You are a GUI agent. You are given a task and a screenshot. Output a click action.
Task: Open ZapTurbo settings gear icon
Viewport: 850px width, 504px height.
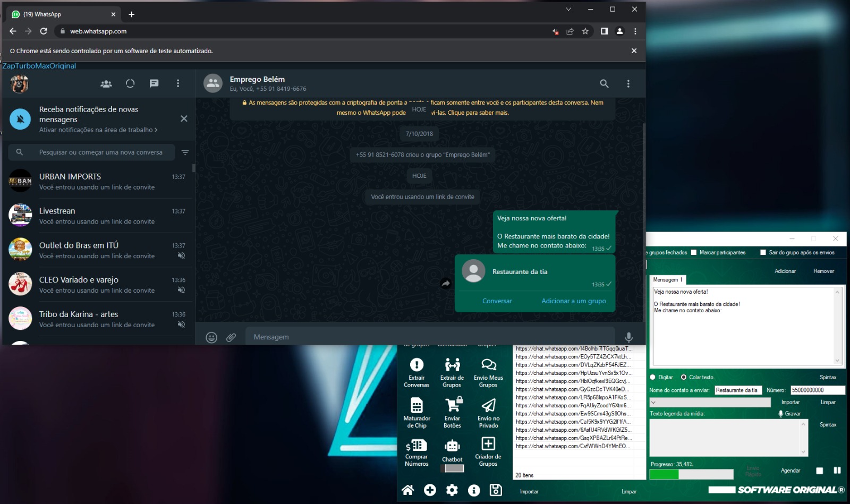click(452, 490)
